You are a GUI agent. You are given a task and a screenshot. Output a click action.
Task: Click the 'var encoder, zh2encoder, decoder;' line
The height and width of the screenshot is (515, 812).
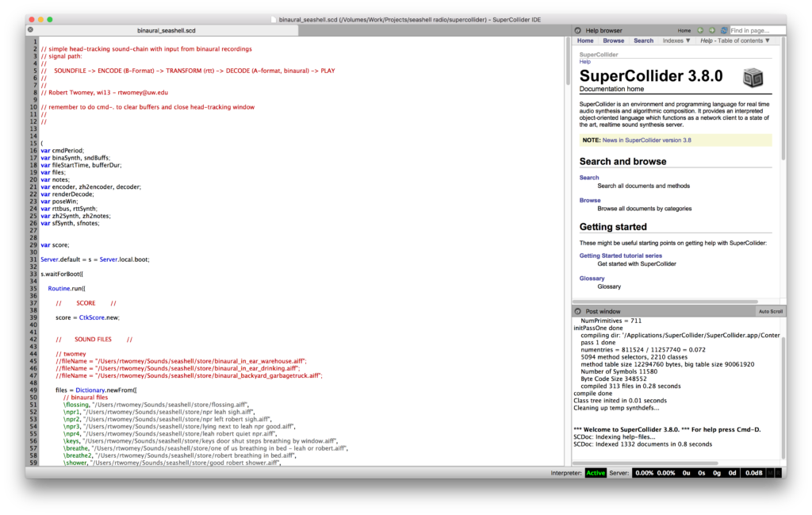[x=90, y=187]
